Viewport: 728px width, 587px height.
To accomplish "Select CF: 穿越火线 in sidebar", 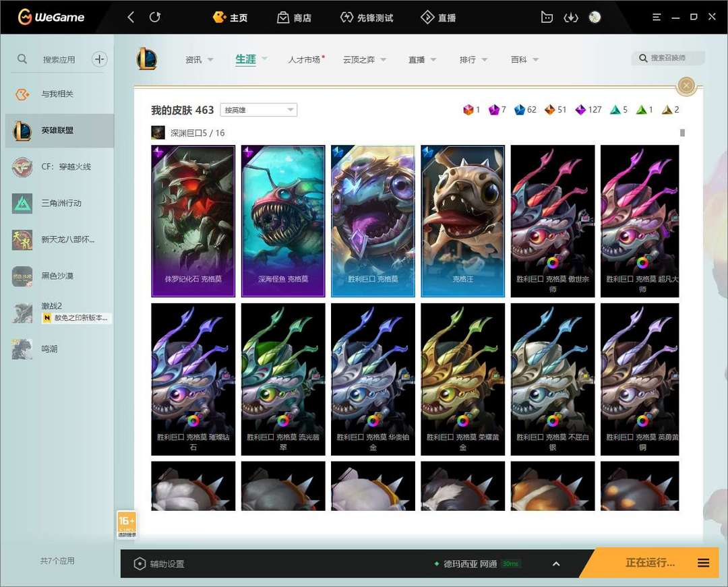I will coord(59,167).
